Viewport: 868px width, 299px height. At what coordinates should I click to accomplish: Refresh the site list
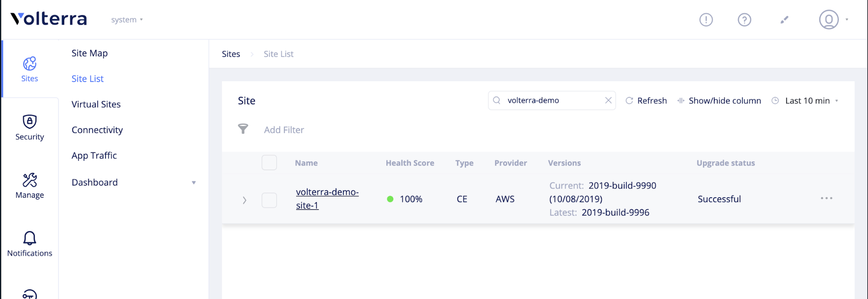tap(646, 101)
